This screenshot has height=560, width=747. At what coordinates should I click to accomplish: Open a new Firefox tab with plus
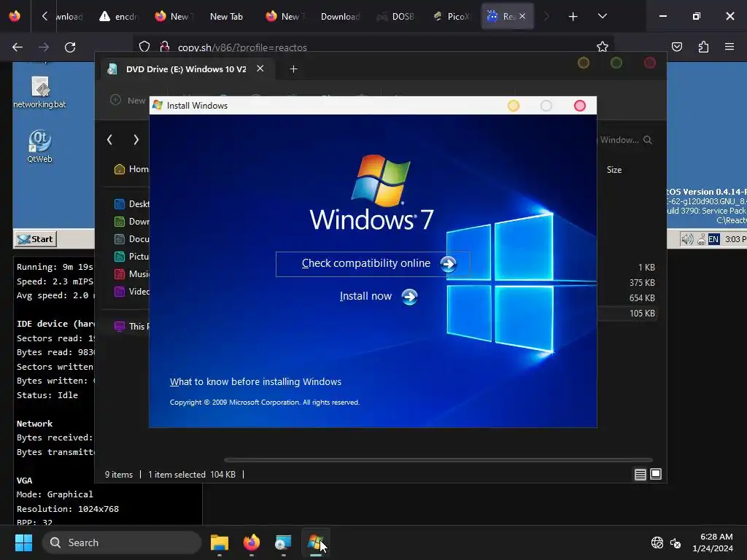(573, 17)
